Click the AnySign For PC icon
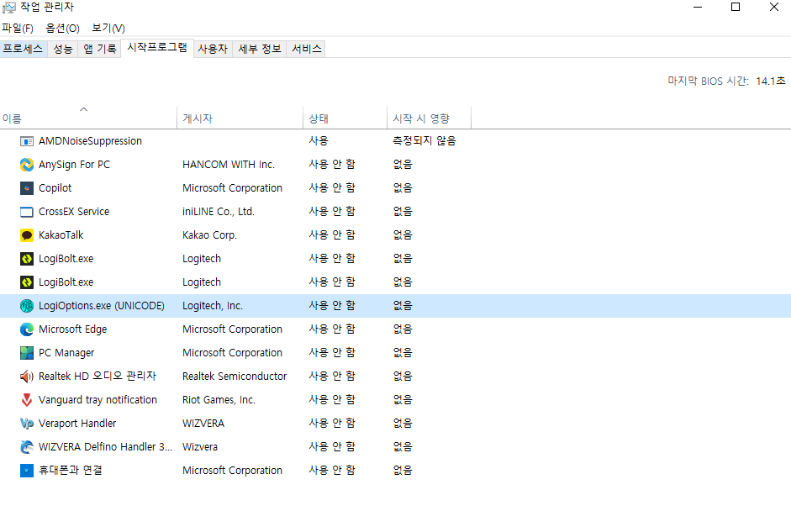Viewport: 791px width, 532px height. [x=27, y=165]
